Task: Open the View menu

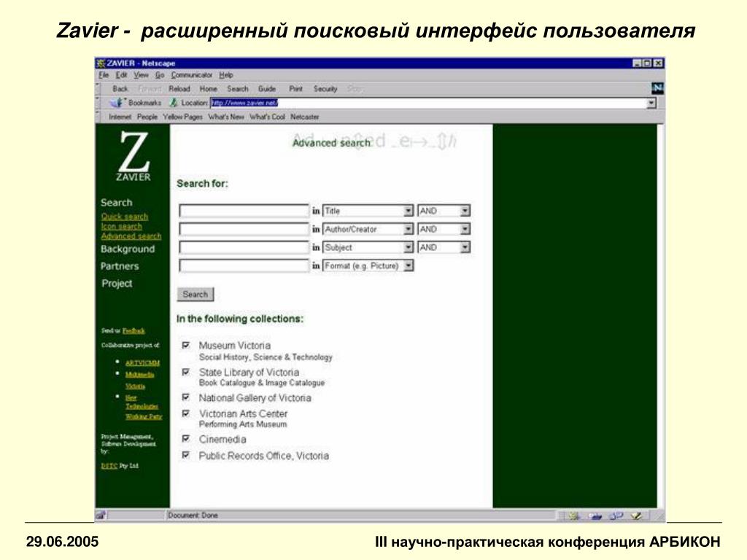Action: click(x=141, y=75)
